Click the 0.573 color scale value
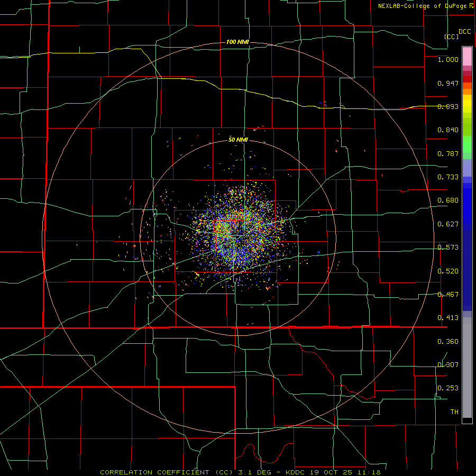Viewport: 476px width, 476px height. 448,248
